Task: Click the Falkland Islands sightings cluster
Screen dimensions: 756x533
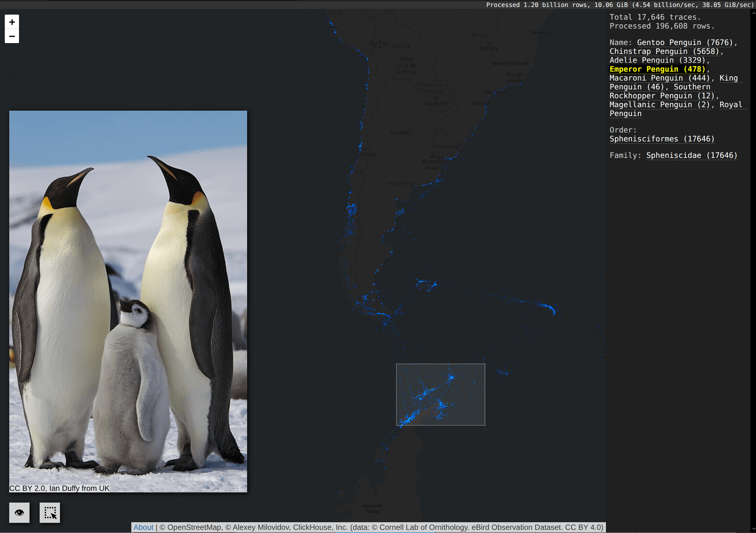Action: [426, 284]
